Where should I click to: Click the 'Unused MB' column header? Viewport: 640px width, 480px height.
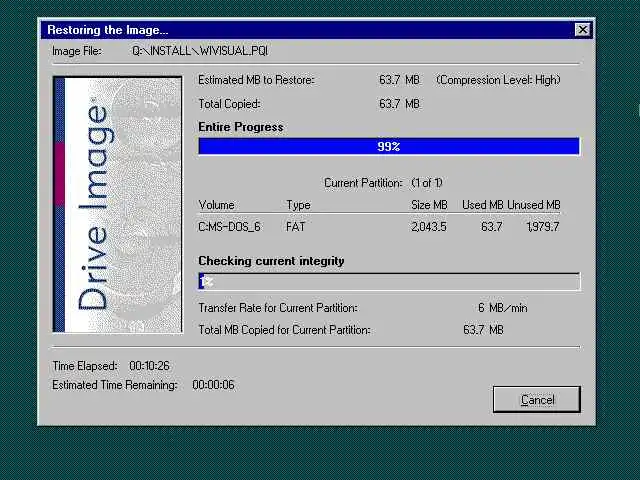tap(534, 205)
